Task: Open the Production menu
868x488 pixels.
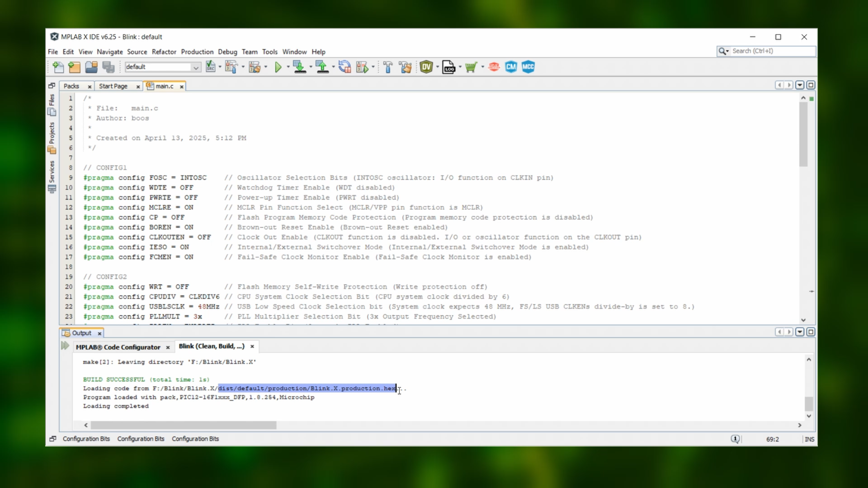Action: point(197,52)
